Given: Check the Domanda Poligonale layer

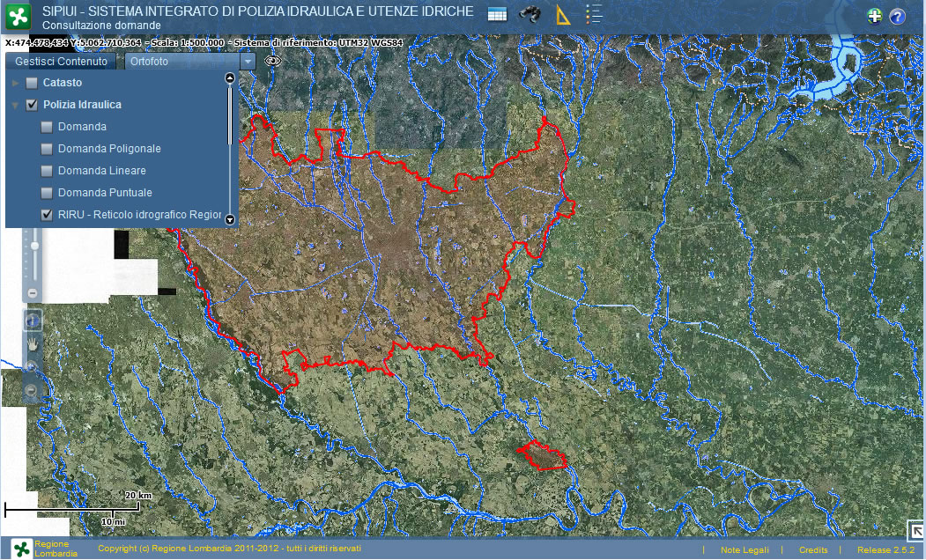Looking at the screenshot, I should click(x=47, y=149).
